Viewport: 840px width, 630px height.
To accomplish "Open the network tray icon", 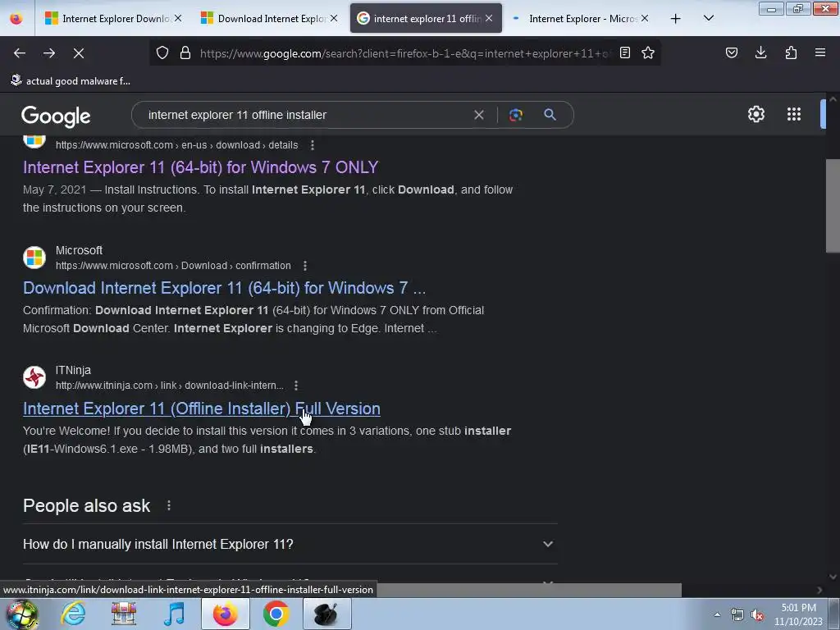I will point(737,615).
